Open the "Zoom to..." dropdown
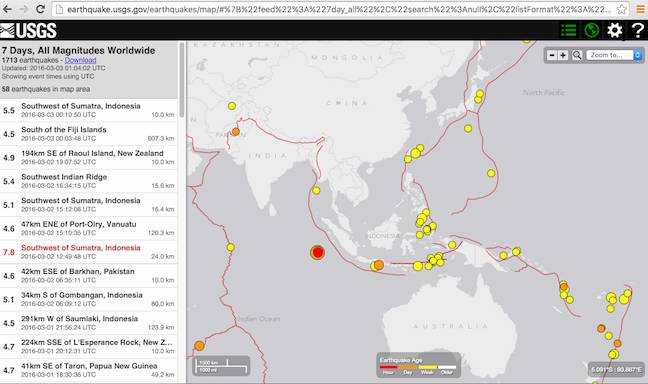 614,55
